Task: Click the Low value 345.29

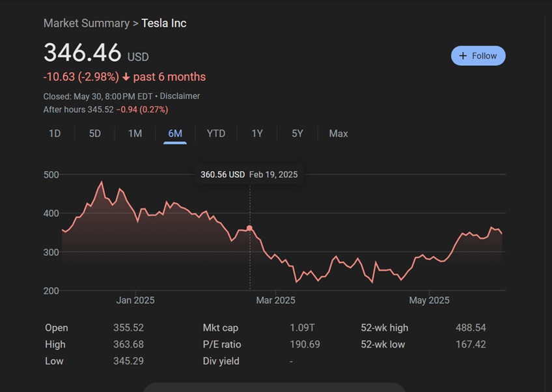Action: (128, 361)
